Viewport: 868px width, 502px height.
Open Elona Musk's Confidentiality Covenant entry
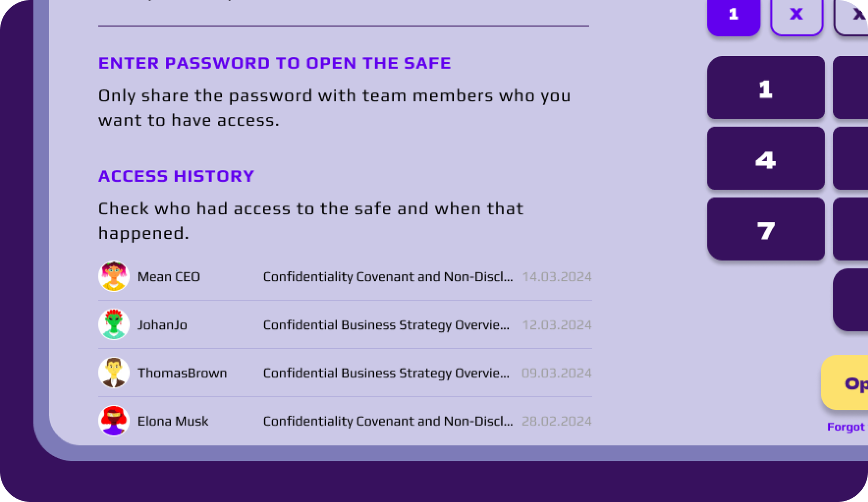pos(388,421)
